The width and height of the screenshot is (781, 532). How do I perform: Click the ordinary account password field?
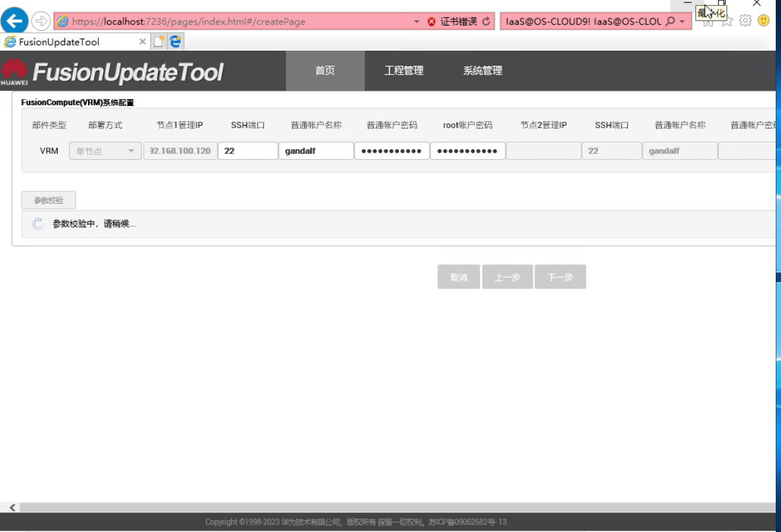392,151
